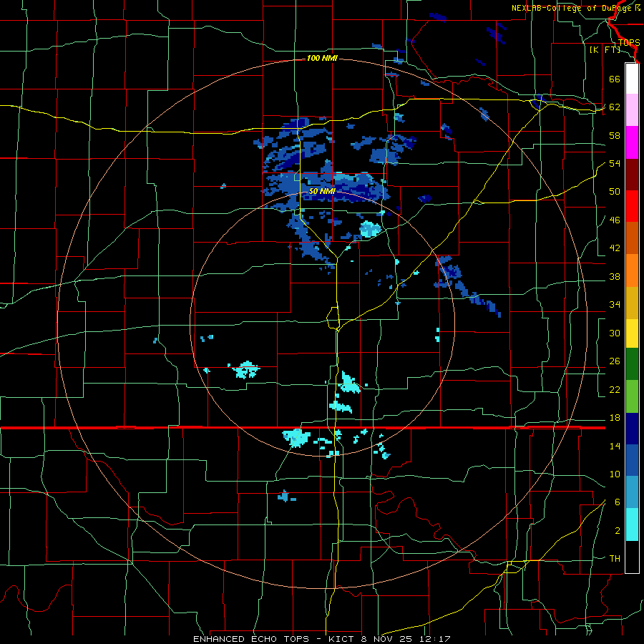The width and height of the screenshot is (644, 644).
Task: Click the legend value 42
Action: [x=615, y=248]
